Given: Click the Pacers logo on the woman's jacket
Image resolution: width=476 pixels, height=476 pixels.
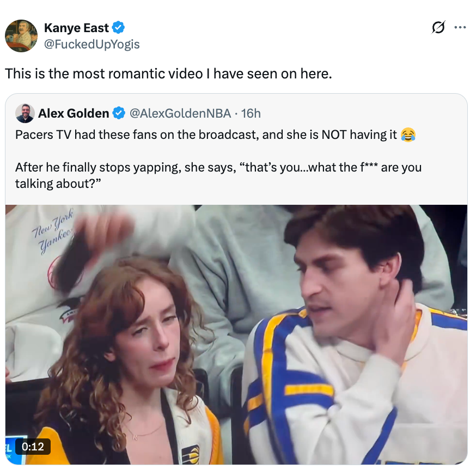Looking at the screenshot, I should [x=190, y=454].
